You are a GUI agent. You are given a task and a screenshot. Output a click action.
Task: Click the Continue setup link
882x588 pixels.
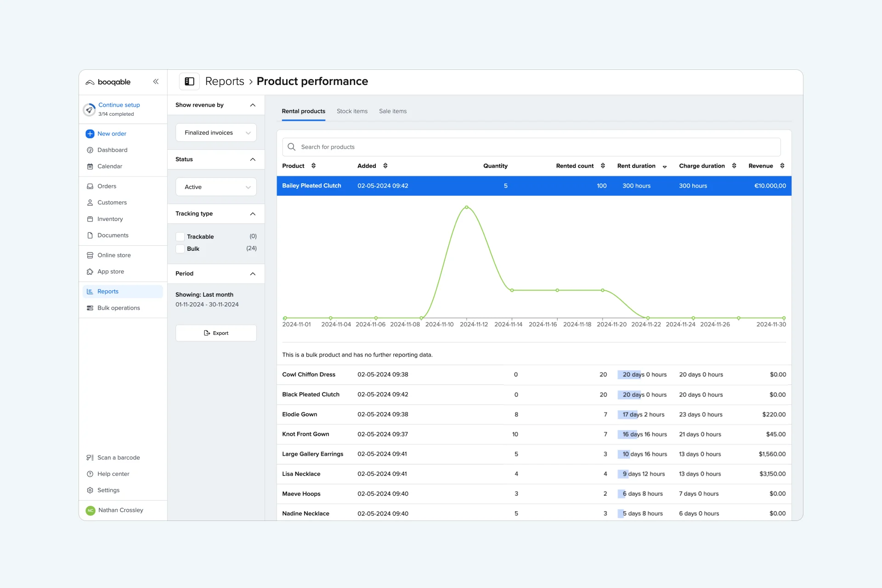(119, 105)
